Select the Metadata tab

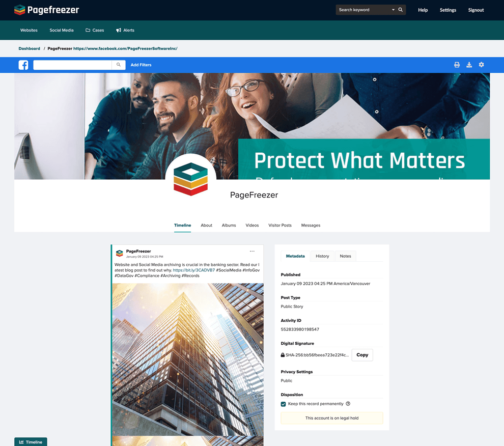(x=295, y=256)
